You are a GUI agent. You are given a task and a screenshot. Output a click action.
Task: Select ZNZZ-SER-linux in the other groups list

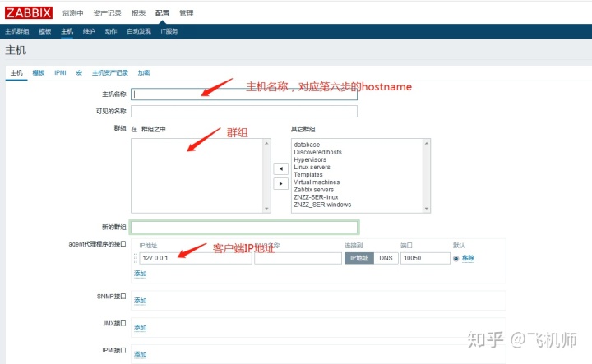(x=316, y=197)
